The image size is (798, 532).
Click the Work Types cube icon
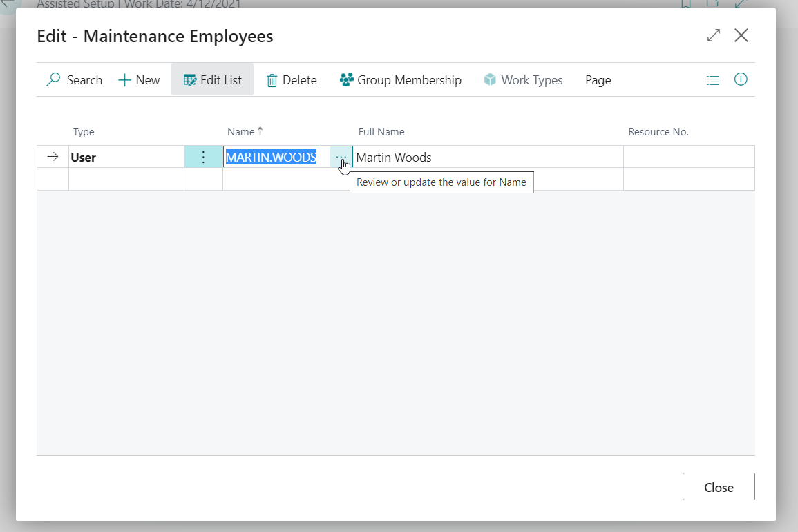coord(490,79)
